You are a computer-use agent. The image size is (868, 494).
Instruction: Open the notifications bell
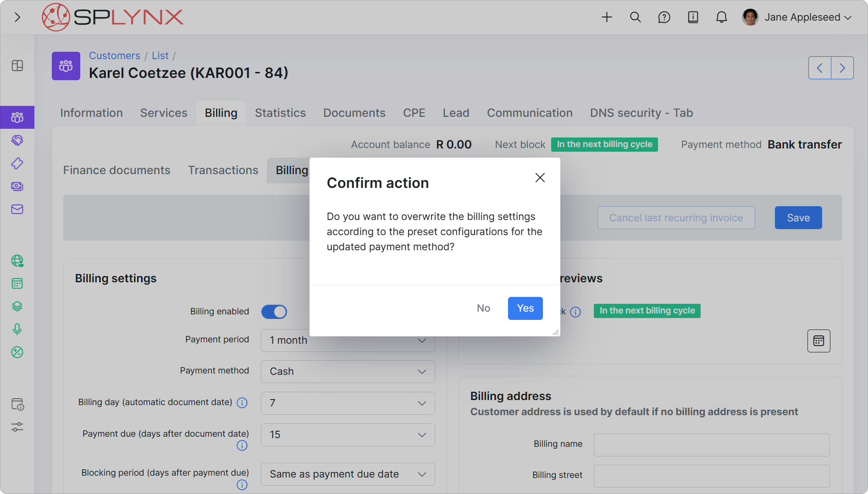721,17
